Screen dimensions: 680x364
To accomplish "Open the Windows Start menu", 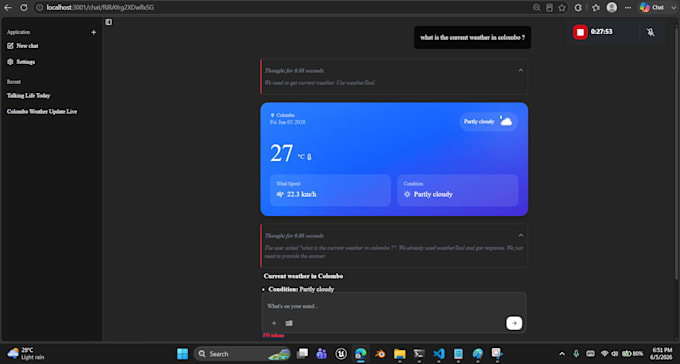I will pyautogui.click(x=183, y=354).
